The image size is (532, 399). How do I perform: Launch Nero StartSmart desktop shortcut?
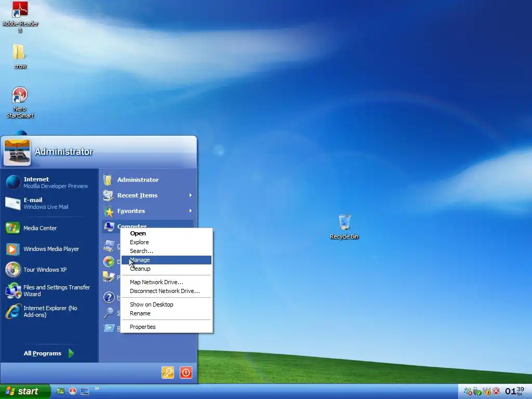pos(20,102)
